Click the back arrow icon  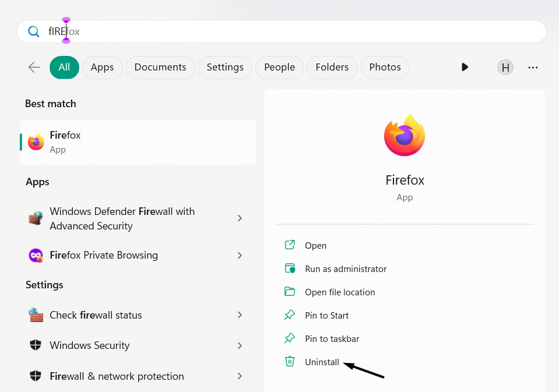(34, 68)
